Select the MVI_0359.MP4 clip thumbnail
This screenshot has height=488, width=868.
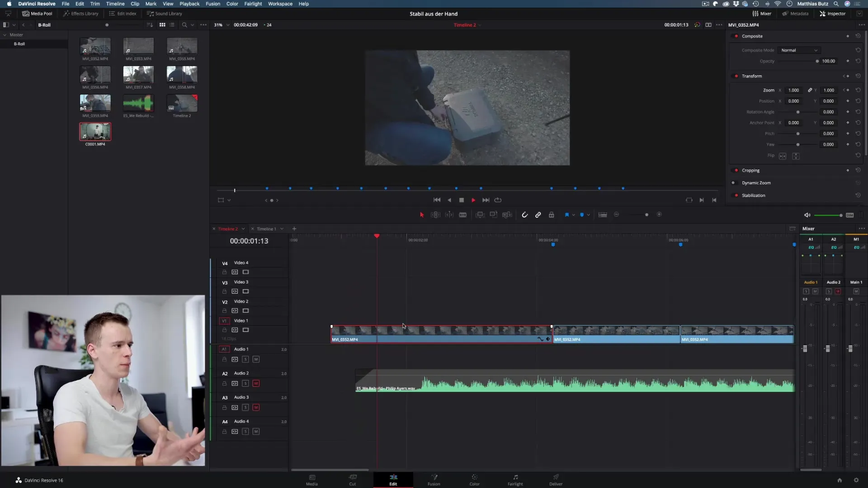pyautogui.click(x=95, y=103)
